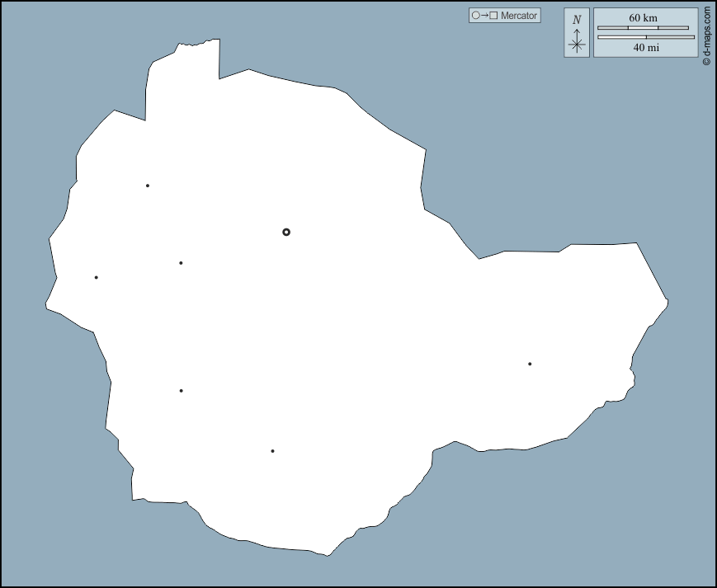Open the d-maps.com credit text
Screen dimensions: 717x588
coord(706,31)
